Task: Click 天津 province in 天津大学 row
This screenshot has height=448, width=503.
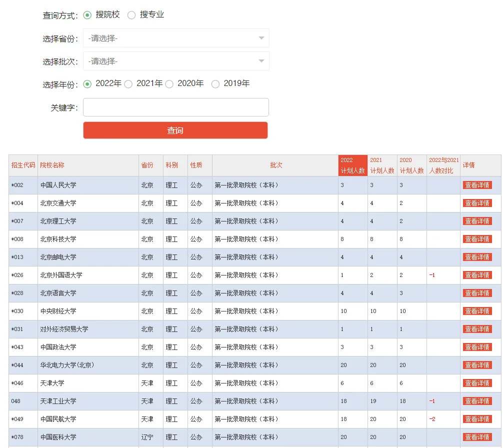Action: pyautogui.click(x=147, y=383)
